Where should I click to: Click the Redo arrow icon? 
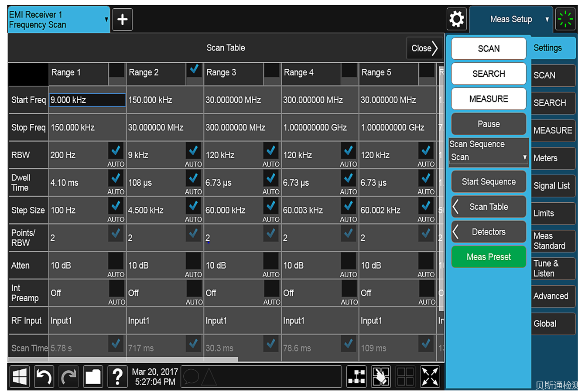pyautogui.click(x=68, y=376)
